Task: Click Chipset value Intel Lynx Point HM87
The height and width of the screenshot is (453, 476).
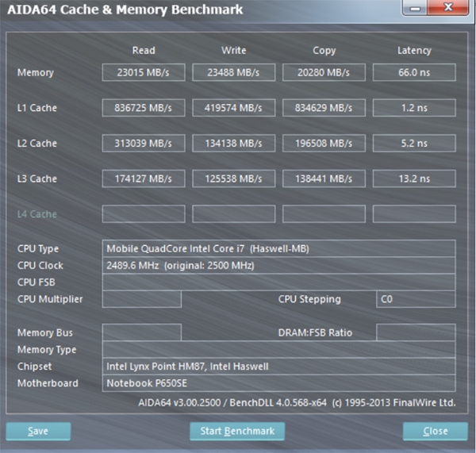Action: point(278,367)
